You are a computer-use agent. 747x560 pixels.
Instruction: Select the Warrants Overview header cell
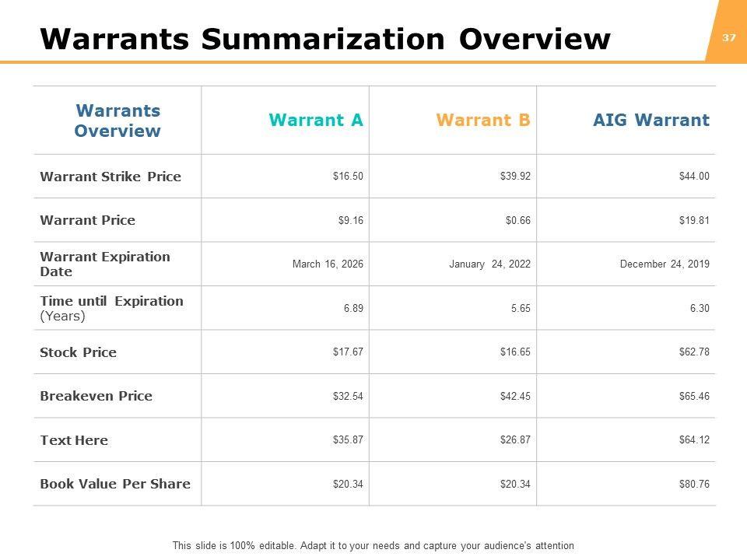point(117,121)
